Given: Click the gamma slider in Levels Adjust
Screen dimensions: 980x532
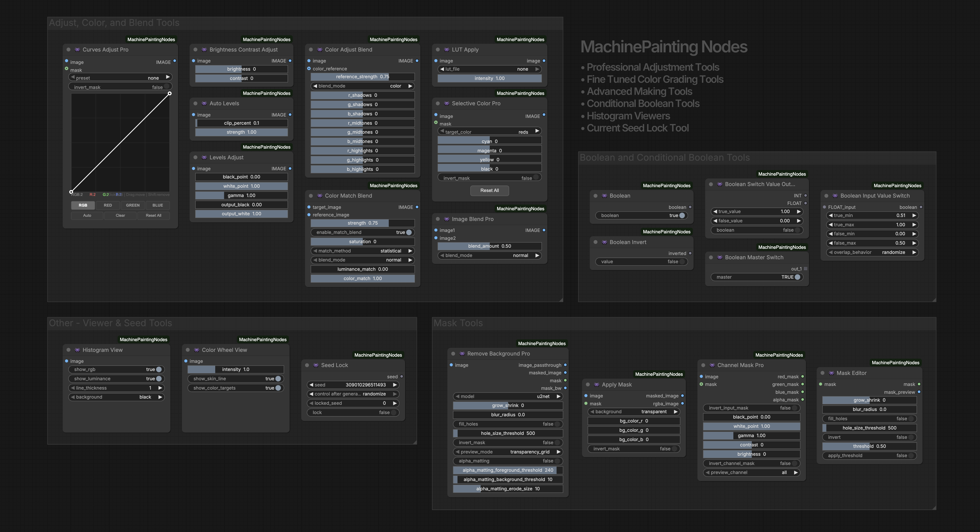Looking at the screenshot, I should click(x=242, y=195).
